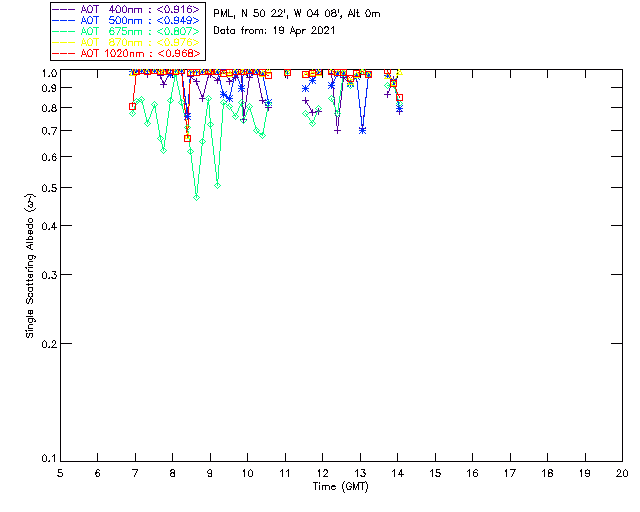This screenshot has width=640, height=512.
Task: Click the PML station location text
Action: tap(297, 14)
